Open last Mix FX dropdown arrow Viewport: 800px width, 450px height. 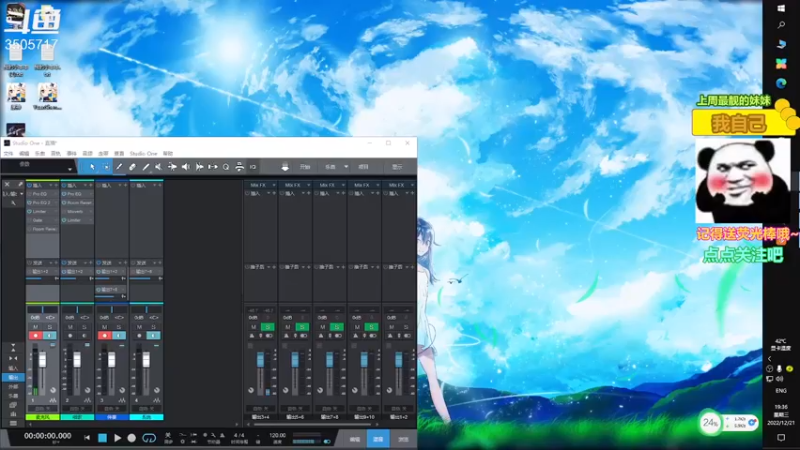[x=412, y=185]
